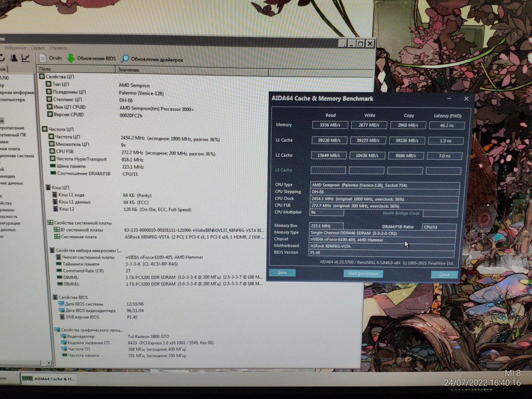
Task: Click the Поле column header
Action: [x=76, y=69]
